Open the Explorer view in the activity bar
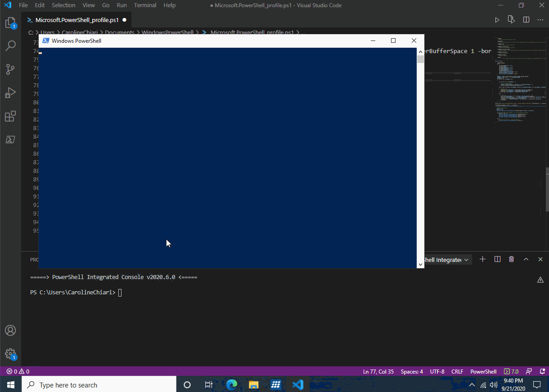Viewport: 549px width, 392px height. click(10, 23)
